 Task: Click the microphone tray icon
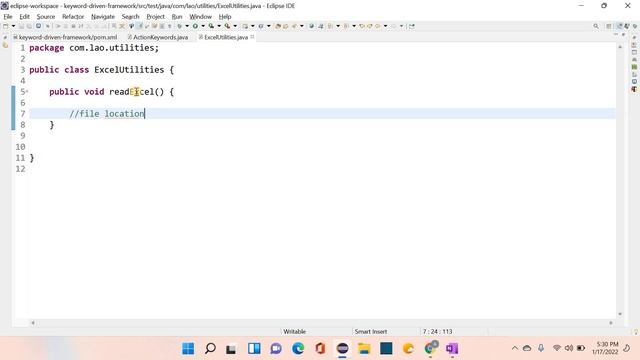pos(541,348)
